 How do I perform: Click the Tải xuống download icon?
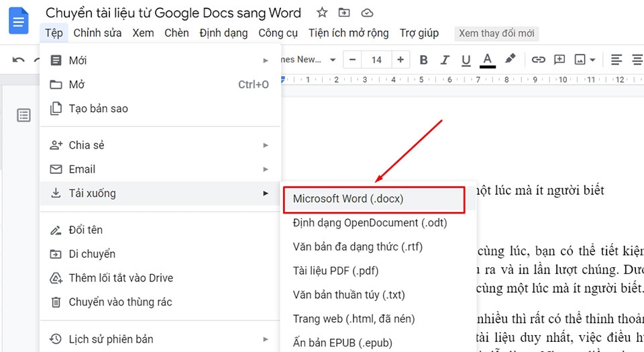56,193
